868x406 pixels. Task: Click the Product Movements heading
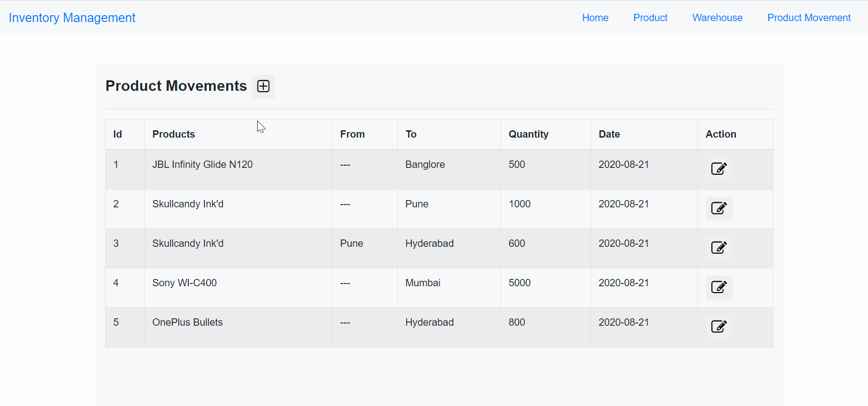click(176, 86)
